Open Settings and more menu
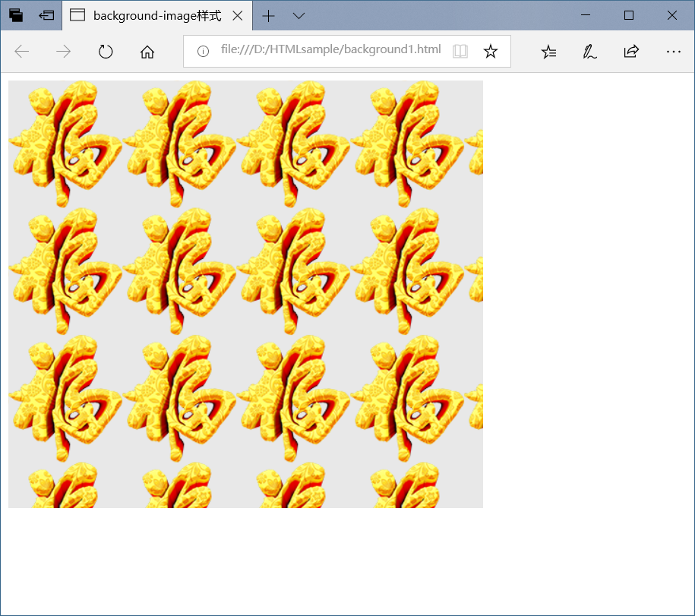This screenshot has height=616, width=695. coord(673,52)
